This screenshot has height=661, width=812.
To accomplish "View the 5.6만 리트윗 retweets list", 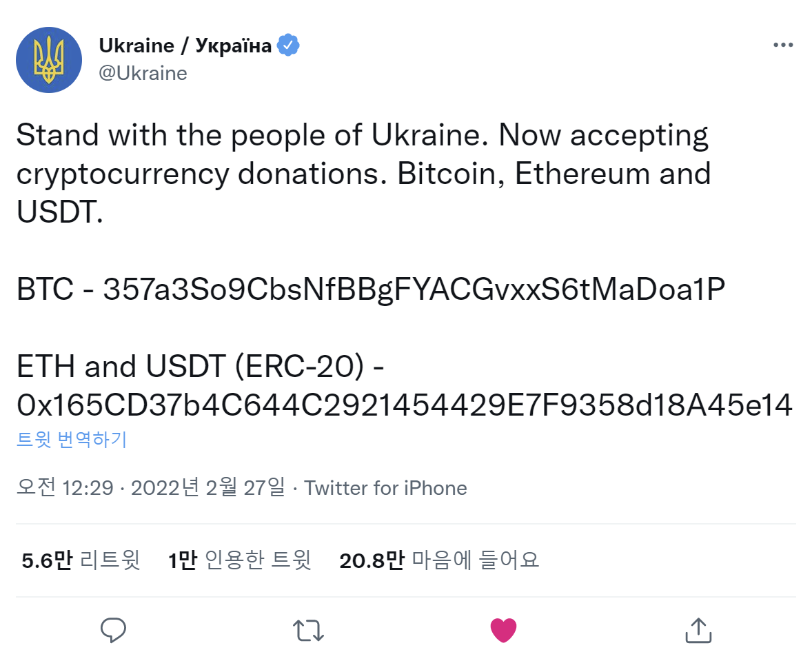I will pyautogui.click(x=81, y=560).
